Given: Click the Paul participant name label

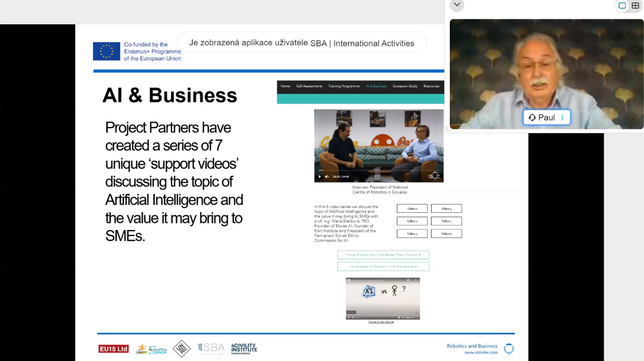Looking at the screenshot, I should click(x=546, y=117).
